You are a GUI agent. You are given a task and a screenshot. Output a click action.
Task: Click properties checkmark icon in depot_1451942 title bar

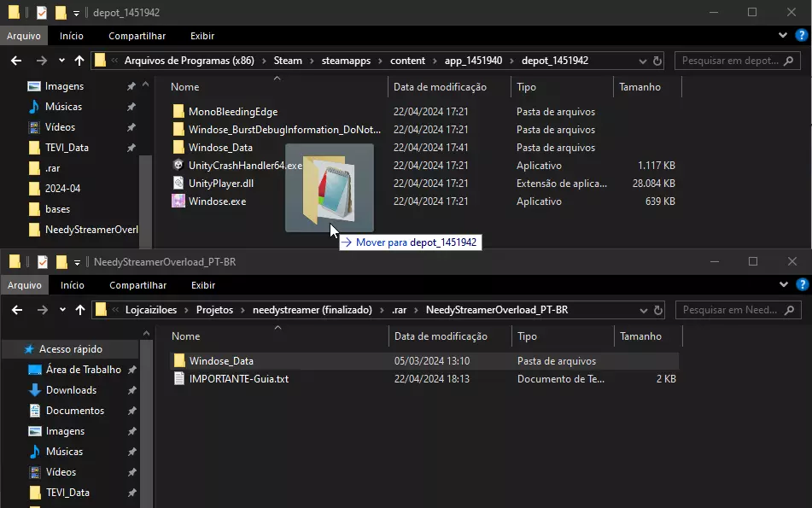(42, 13)
